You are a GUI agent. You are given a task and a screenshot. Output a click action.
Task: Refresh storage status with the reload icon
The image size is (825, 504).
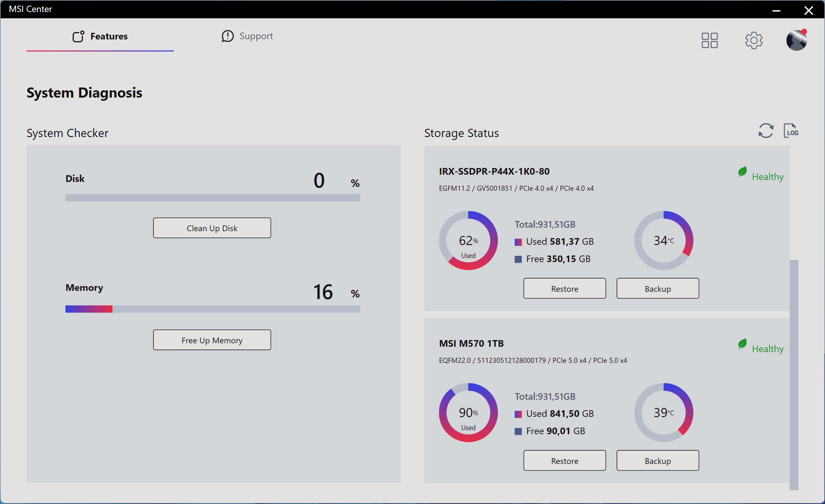[766, 131]
